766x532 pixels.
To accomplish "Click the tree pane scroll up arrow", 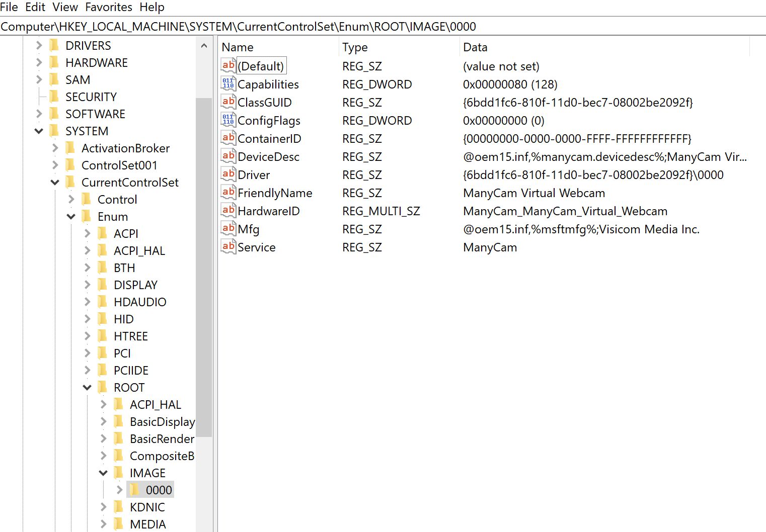I will [204, 46].
